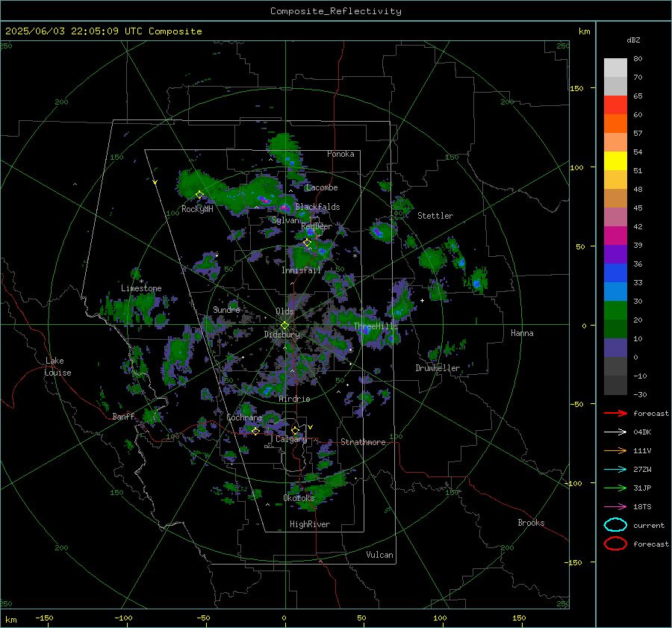Click the -100 tick on bottom axis
The width and height of the screenshot is (672, 628).
point(123,618)
